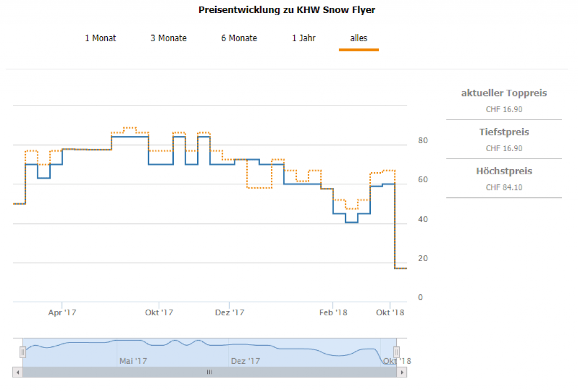This screenshot has width=578, height=392.
Task: Select the 'alles' range tab
Action: (x=358, y=38)
